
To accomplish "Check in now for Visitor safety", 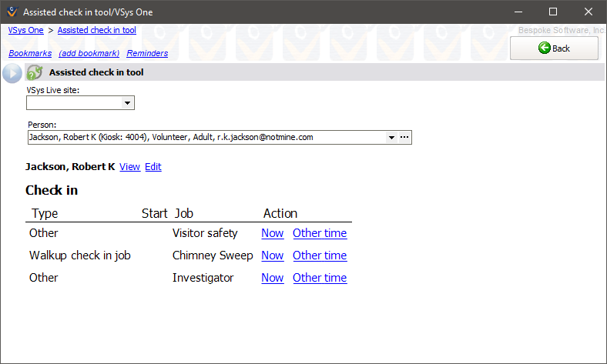I will 272,233.
